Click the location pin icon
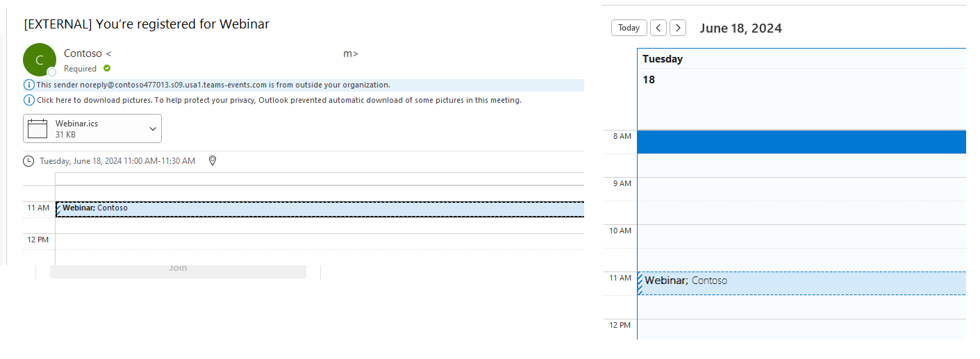This screenshot has height=359, width=980. click(x=213, y=160)
